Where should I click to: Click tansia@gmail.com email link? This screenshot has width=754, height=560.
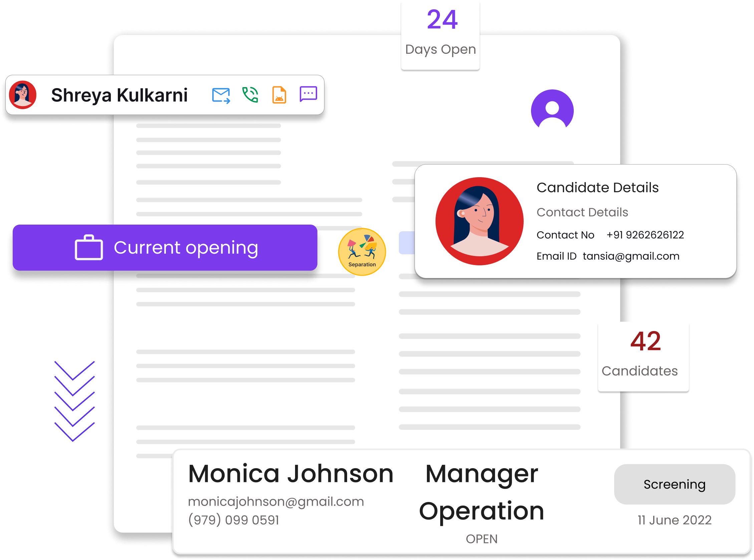(632, 256)
